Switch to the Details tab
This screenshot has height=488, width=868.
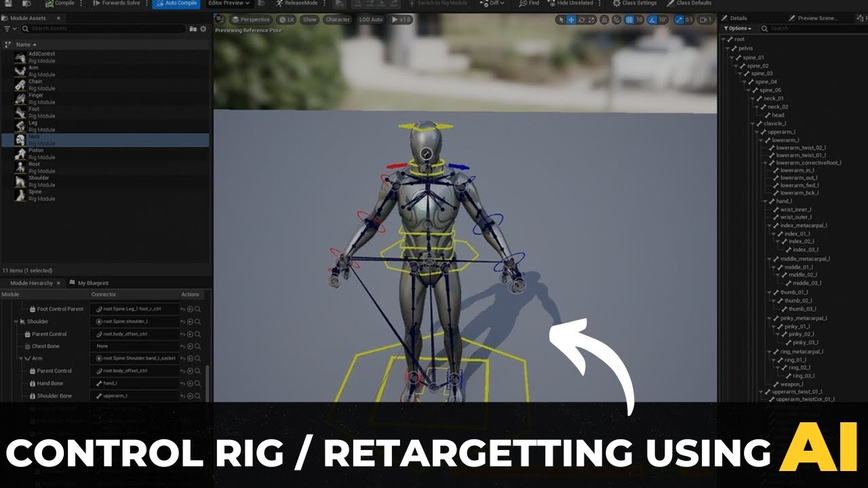point(734,18)
